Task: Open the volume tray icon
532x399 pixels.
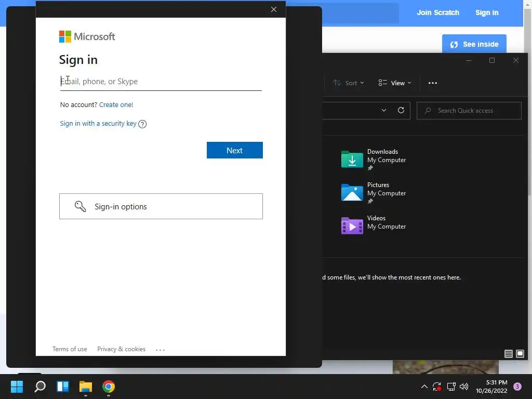Action: (x=464, y=387)
